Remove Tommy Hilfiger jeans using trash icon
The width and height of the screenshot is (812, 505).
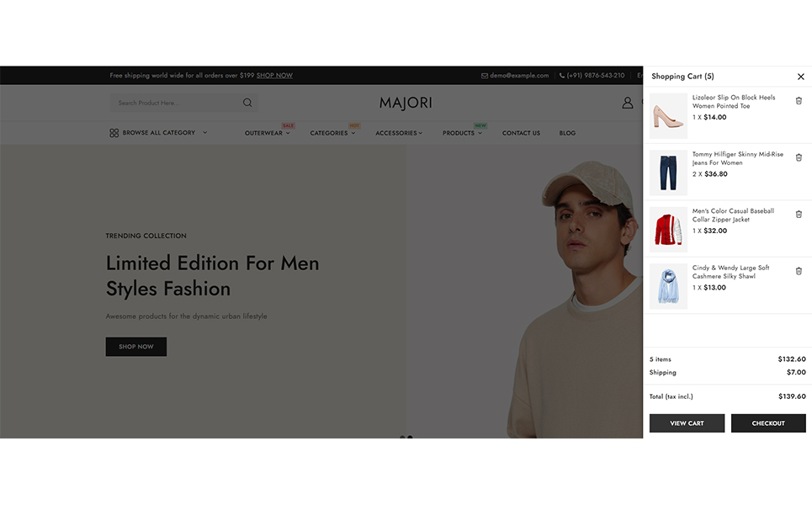tap(799, 157)
